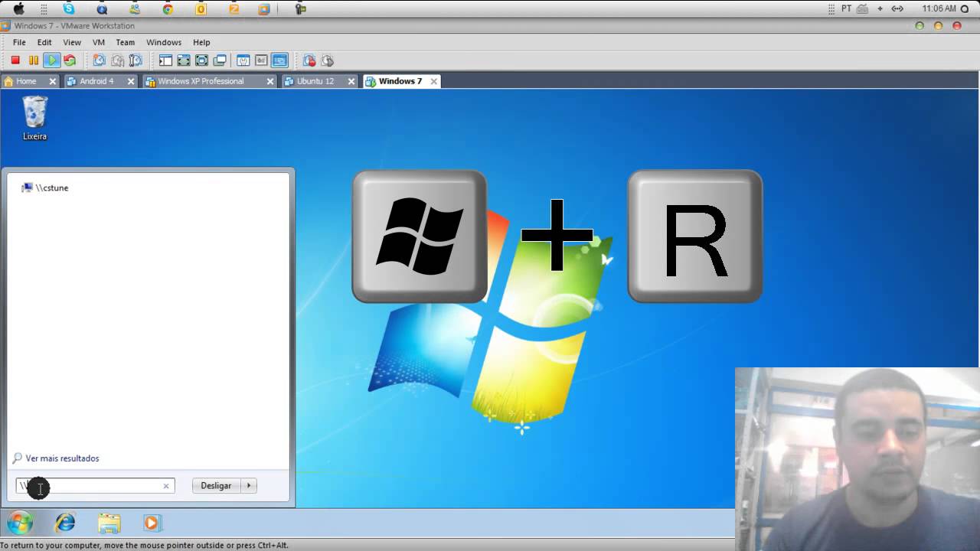Viewport: 980px width, 551px height.
Task: Close the Home tab
Action: [x=53, y=81]
